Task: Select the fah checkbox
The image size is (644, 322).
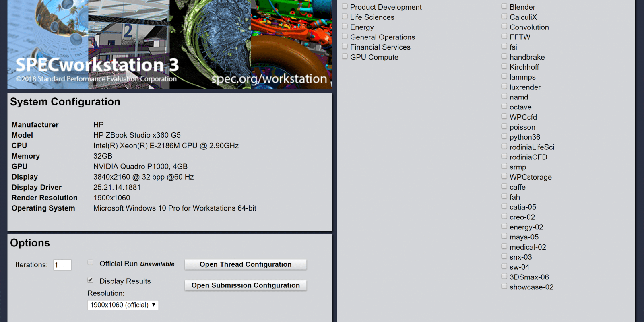Action: [x=504, y=196]
